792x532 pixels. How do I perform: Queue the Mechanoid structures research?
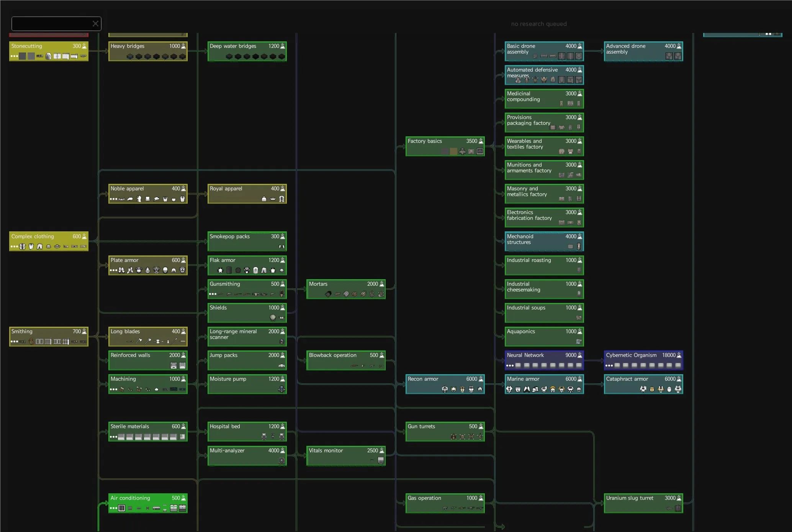click(x=536, y=241)
